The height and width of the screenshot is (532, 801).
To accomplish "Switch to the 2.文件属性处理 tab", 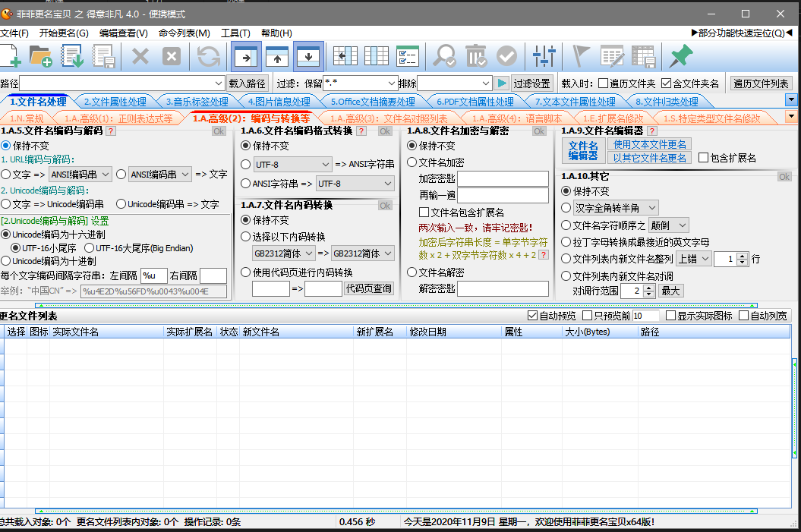I will pyautogui.click(x=115, y=102).
